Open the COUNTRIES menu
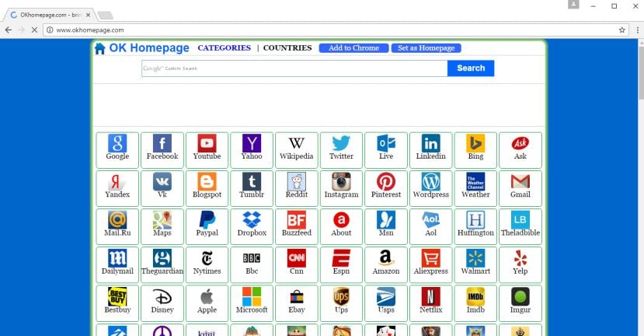The image size is (644, 336). [x=287, y=48]
